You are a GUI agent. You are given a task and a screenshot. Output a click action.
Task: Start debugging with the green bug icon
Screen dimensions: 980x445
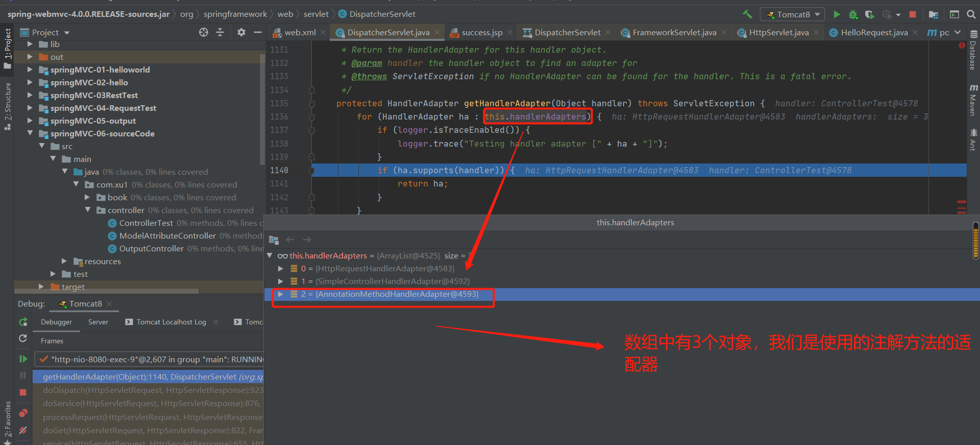[853, 14]
